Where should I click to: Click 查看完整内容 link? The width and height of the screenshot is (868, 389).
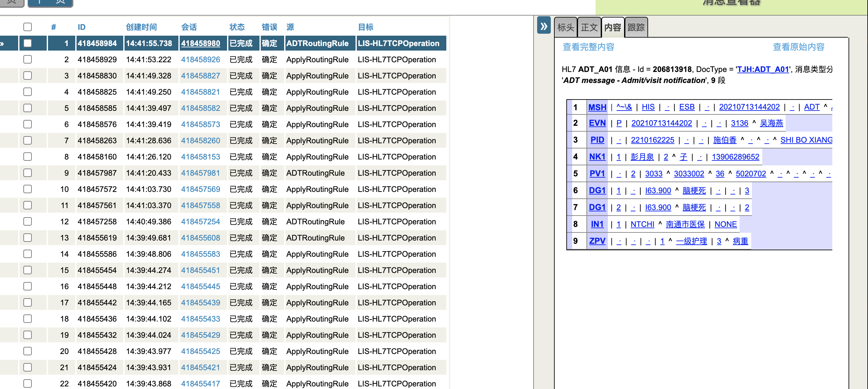click(588, 47)
